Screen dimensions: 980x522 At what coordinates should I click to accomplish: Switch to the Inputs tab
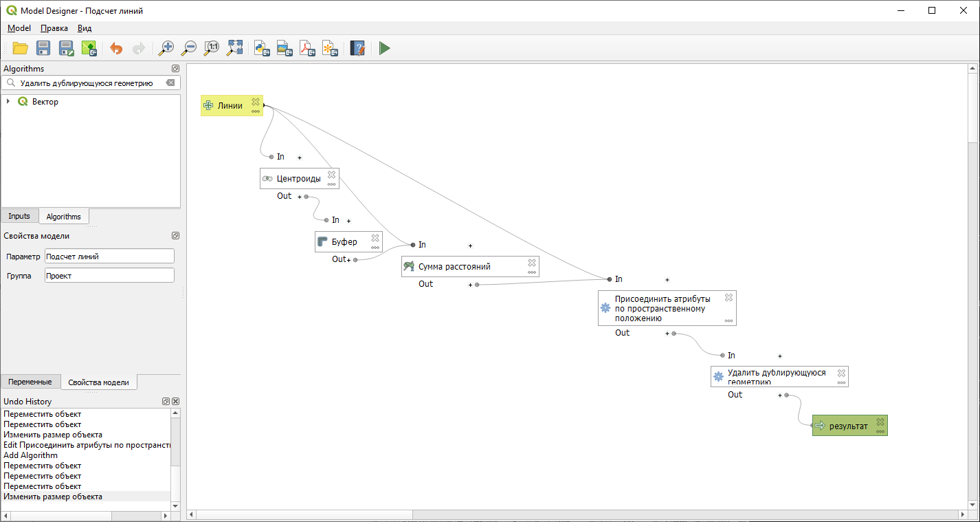[19, 216]
